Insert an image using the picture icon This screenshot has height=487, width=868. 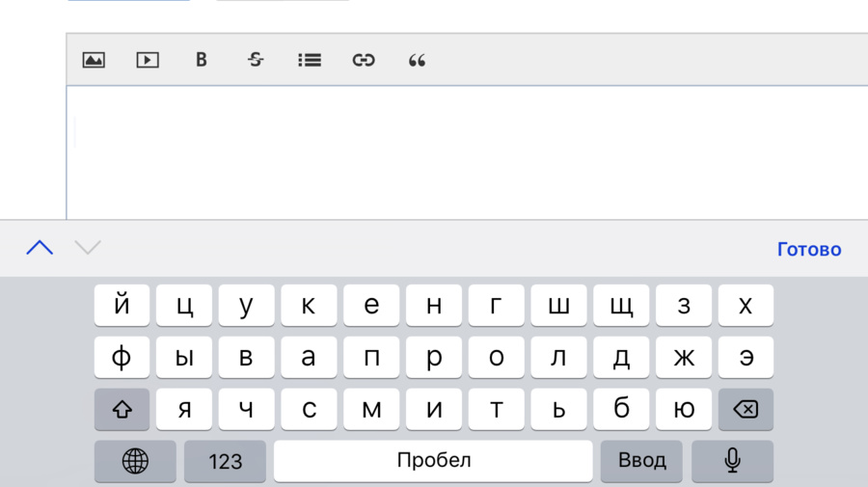pyautogui.click(x=94, y=60)
